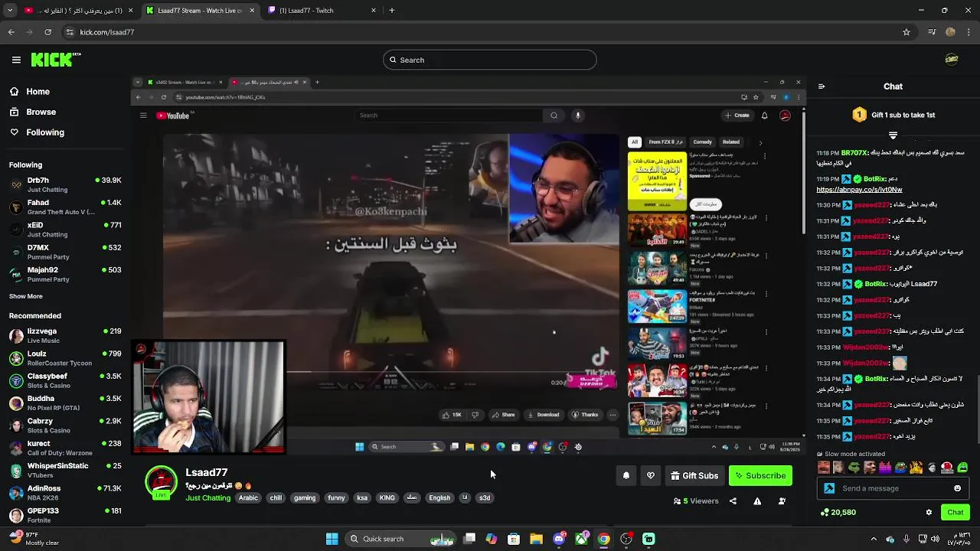Expand the gift sub leaderboard handle
This screenshot has height=551, width=980.
893,135
